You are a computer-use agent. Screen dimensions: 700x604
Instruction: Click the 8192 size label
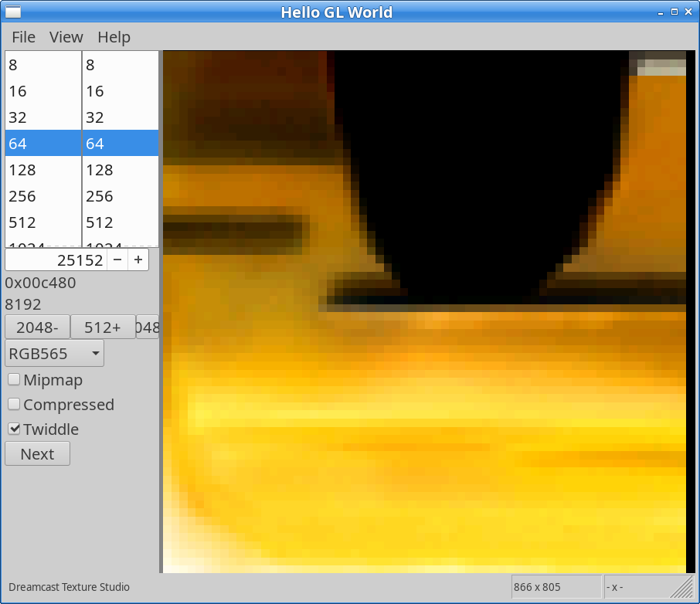22,304
